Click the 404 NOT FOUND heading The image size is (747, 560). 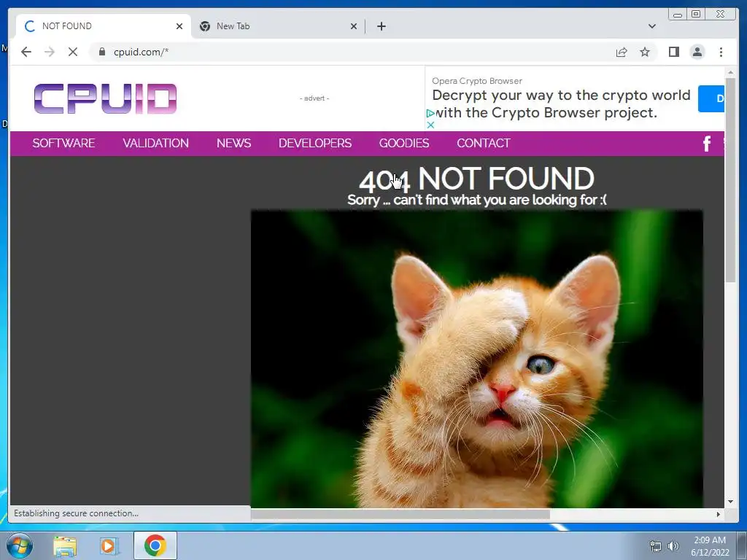(x=476, y=179)
